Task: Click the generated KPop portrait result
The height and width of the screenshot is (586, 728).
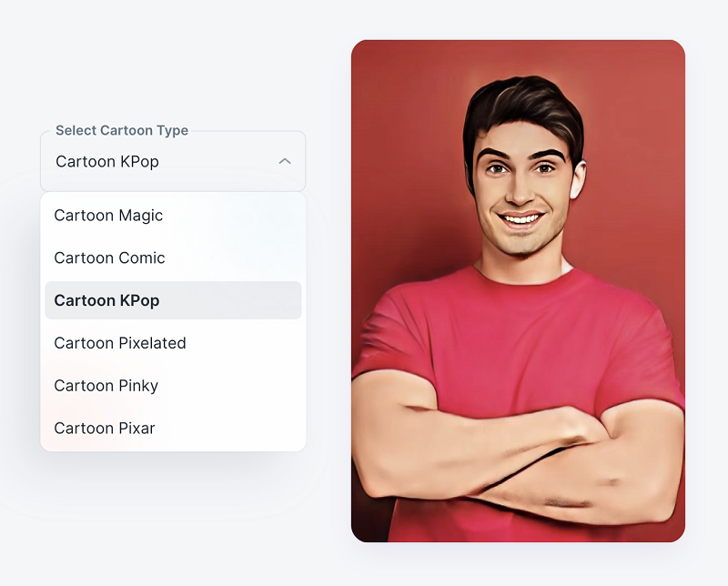Action: click(517, 291)
